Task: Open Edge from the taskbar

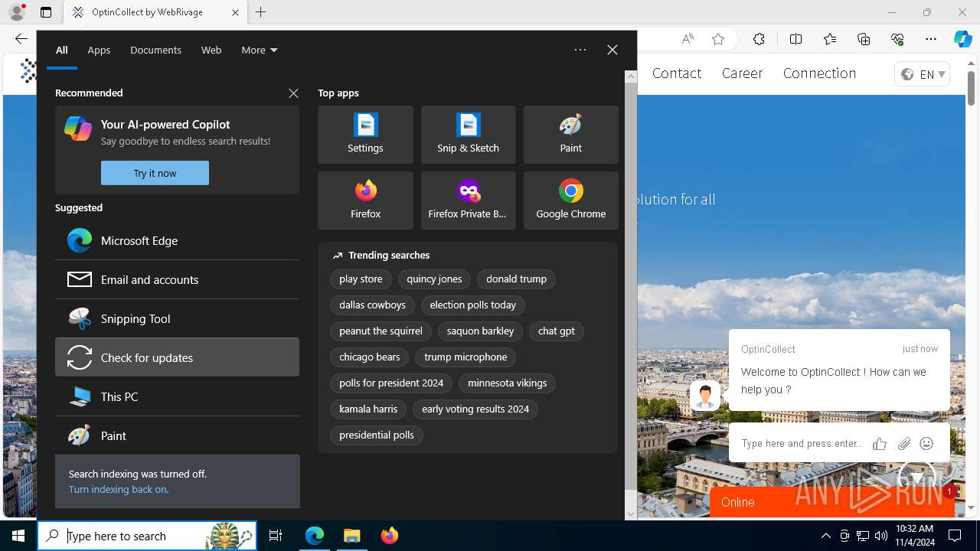Action: point(315,536)
